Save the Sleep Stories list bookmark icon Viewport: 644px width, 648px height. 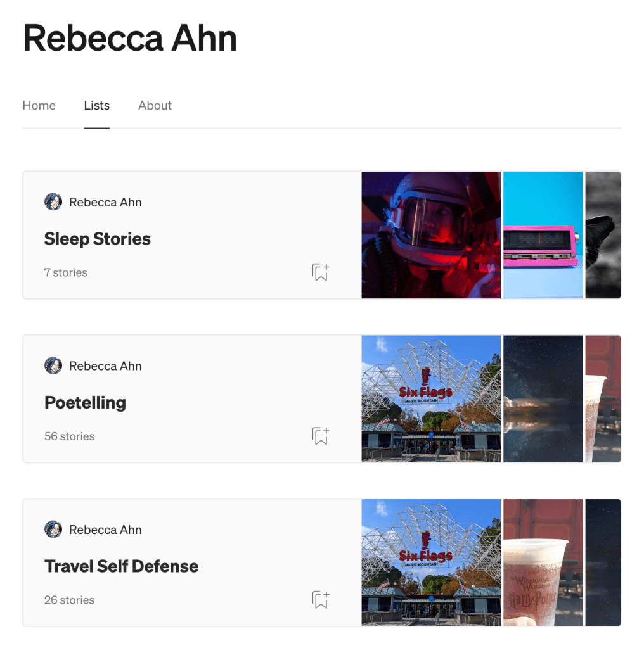321,272
